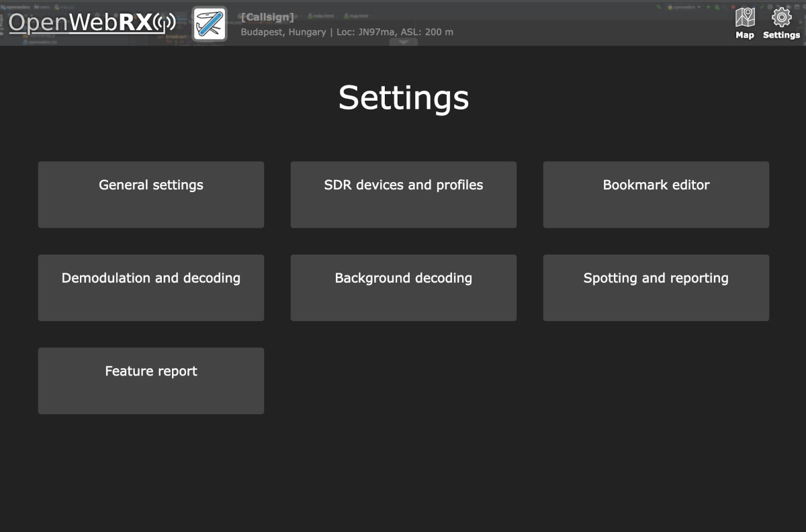Click the Budapest, Hungary location text

coord(282,32)
